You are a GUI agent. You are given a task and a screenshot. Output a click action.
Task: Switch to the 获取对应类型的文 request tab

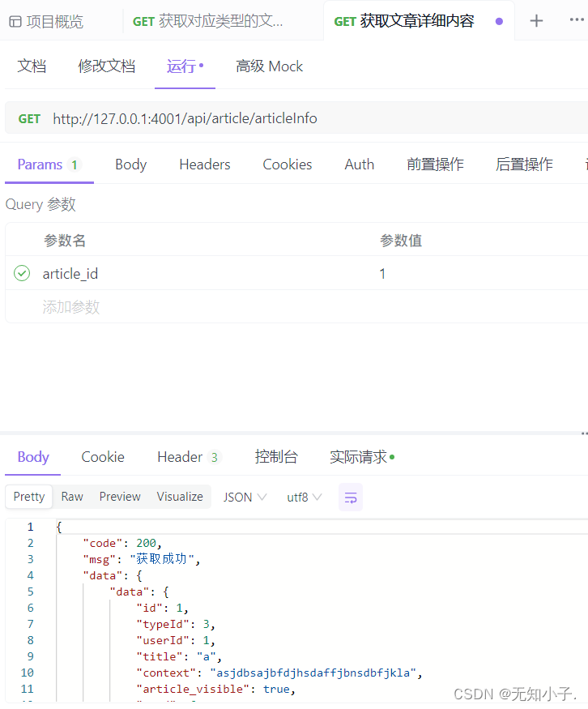pos(208,21)
